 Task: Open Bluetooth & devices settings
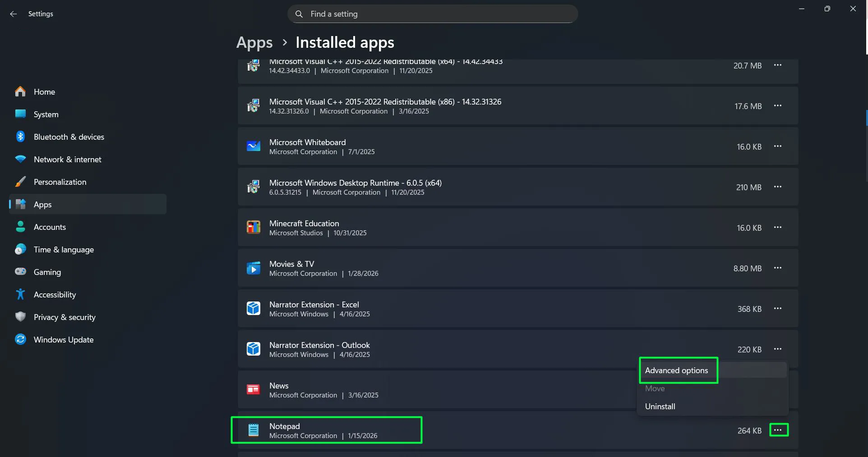[x=69, y=137]
